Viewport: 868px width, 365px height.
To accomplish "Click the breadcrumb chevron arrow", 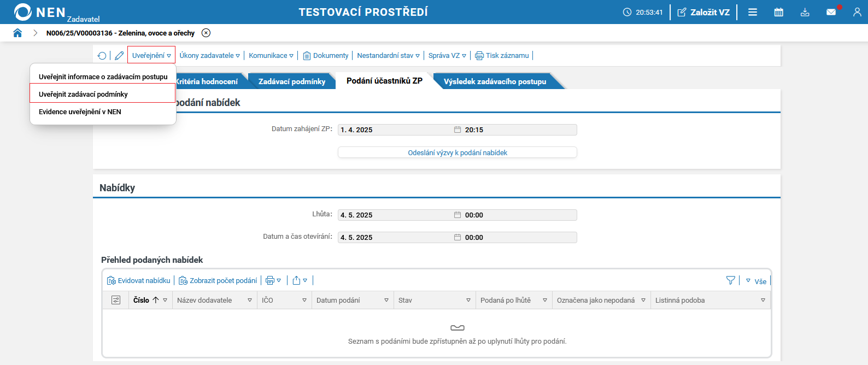I will 36,33.
